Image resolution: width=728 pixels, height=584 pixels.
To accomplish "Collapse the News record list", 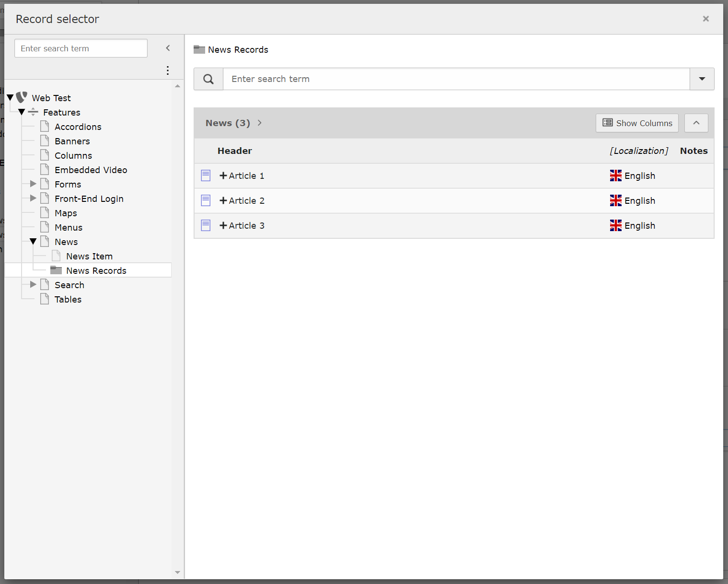I will click(x=696, y=123).
